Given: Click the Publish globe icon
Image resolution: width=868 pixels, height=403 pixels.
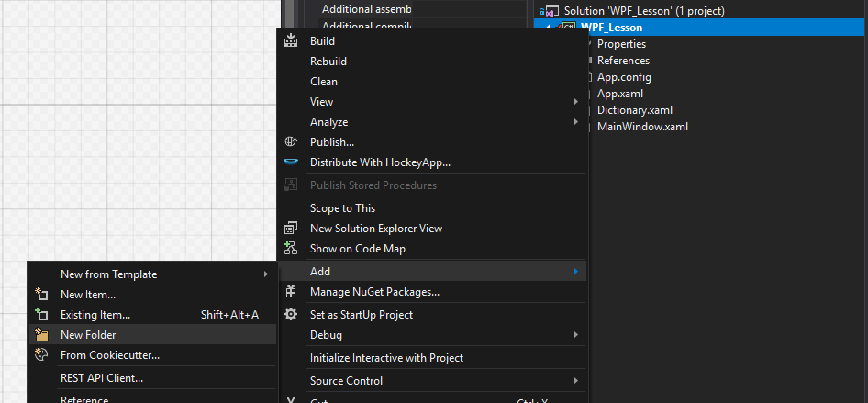Looking at the screenshot, I should [291, 141].
